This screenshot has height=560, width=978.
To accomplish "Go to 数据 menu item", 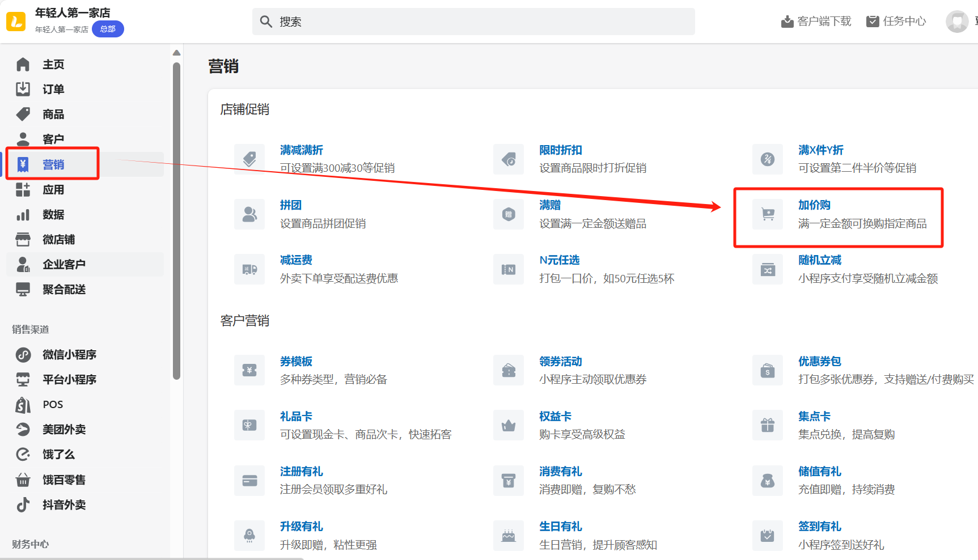I will [x=85, y=214].
